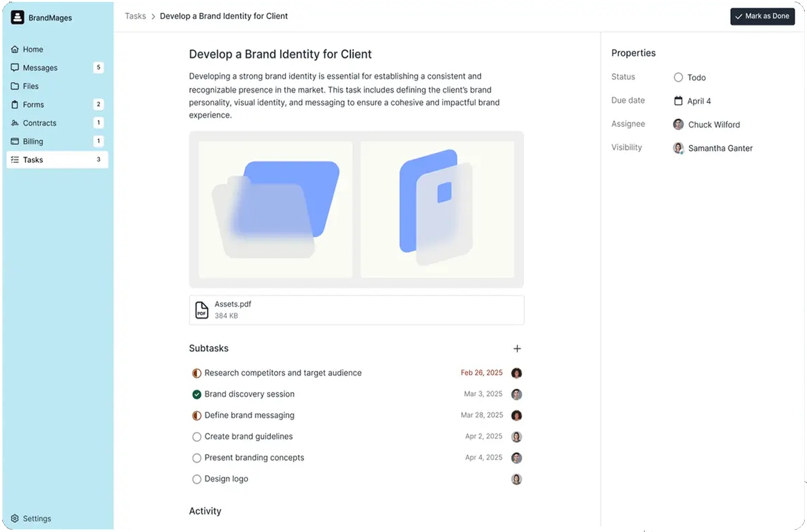Open Billing in the sidebar
This screenshot has height=532, width=807.
coord(57,141)
